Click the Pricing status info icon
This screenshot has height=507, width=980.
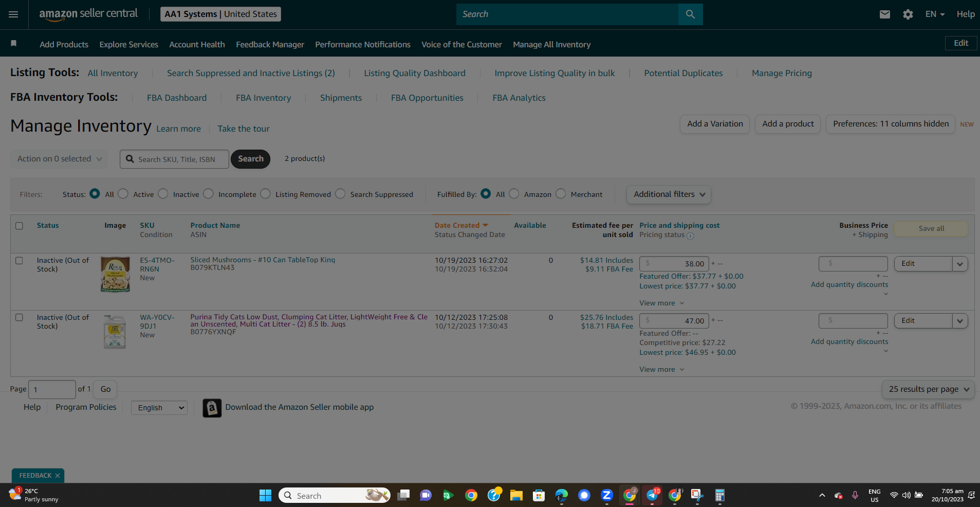click(690, 236)
